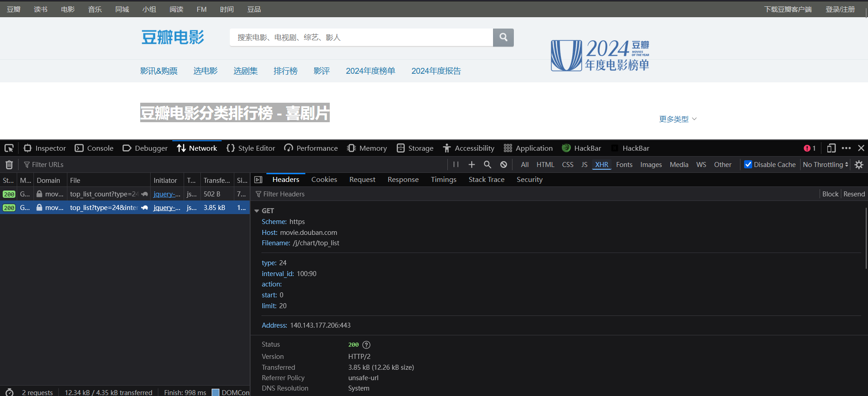Filter requests by WS type
Image resolution: width=868 pixels, height=396 pixels.
tap(701, 165)
